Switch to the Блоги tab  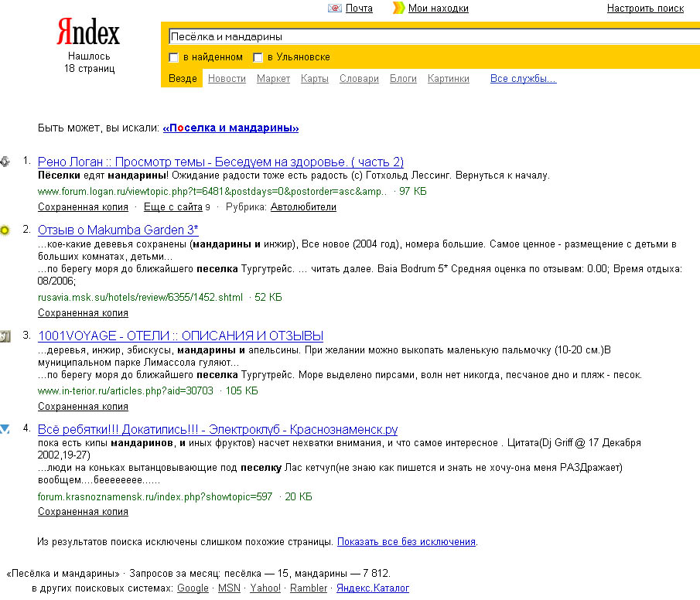[403, 79]
